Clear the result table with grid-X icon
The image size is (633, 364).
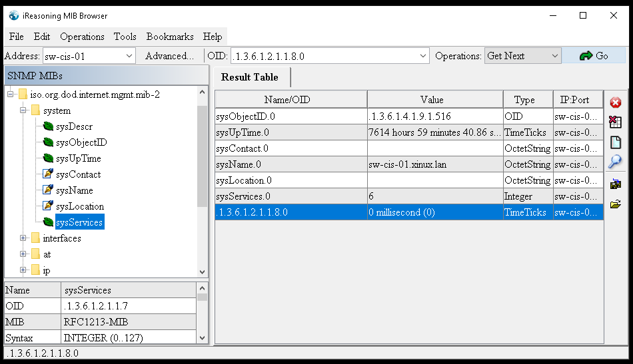pos(615,122)
